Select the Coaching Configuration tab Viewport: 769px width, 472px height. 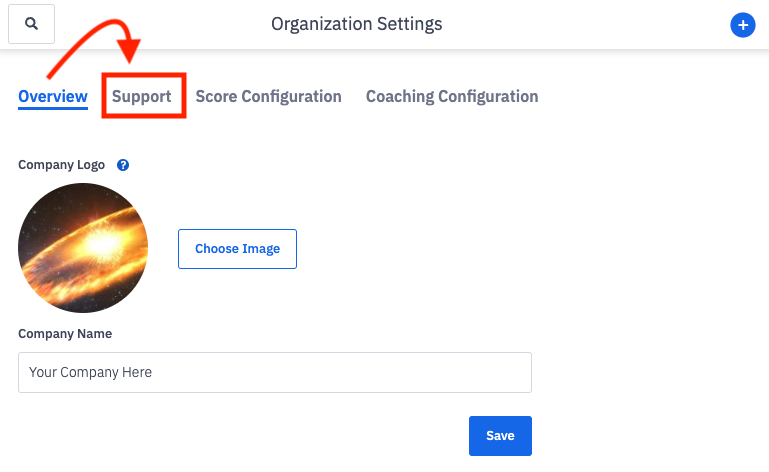click(x=452, y=97)
